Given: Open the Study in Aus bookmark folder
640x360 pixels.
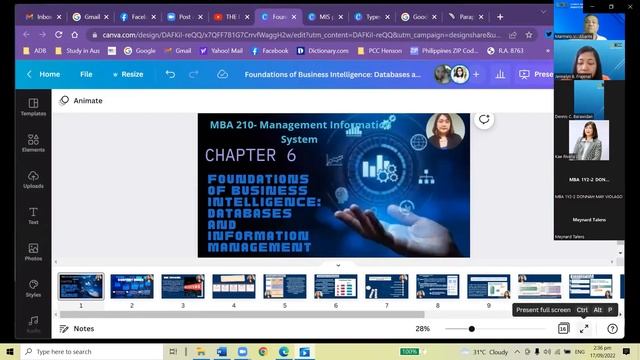Looking at the screenshot, I should (x=77, y=51).
